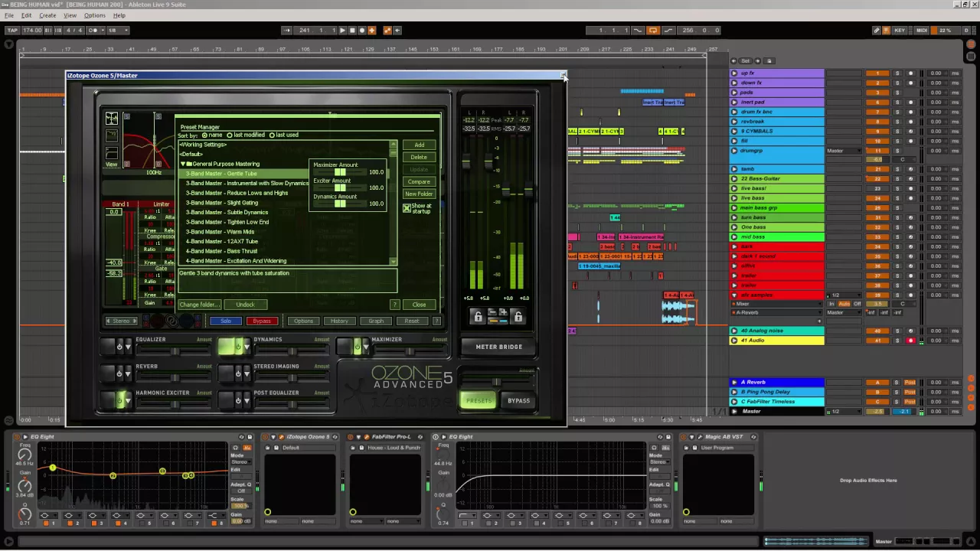Adjust the Exciter Amount slider
Viewport: 980px width, 551px height.
[x=340, y=187]
